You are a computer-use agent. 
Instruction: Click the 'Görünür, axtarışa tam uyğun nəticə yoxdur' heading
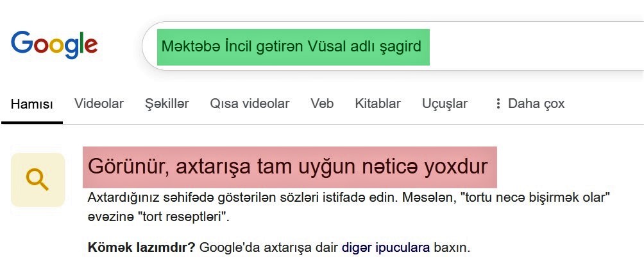[x=288, y=167]
